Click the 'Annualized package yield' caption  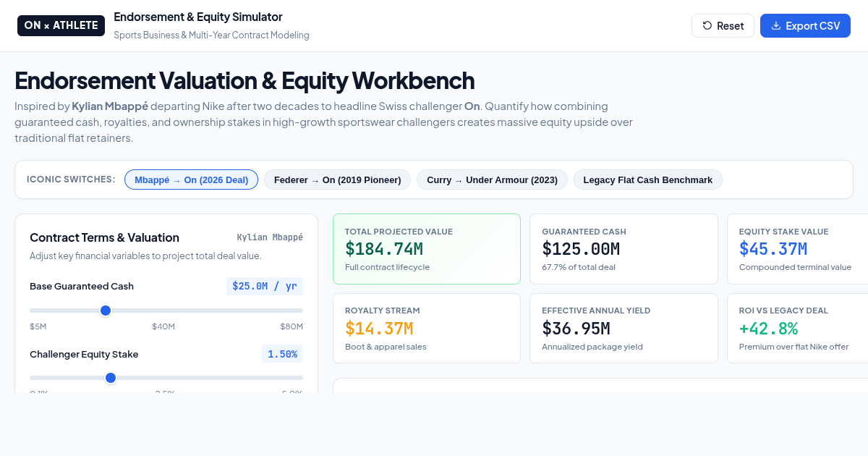click(x=592, y=347)
